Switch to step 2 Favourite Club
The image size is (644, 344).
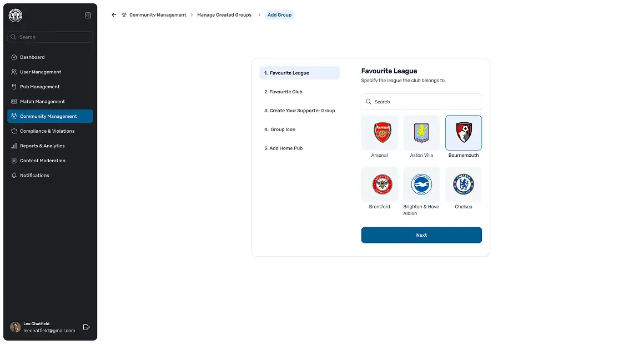click(283, 92)
